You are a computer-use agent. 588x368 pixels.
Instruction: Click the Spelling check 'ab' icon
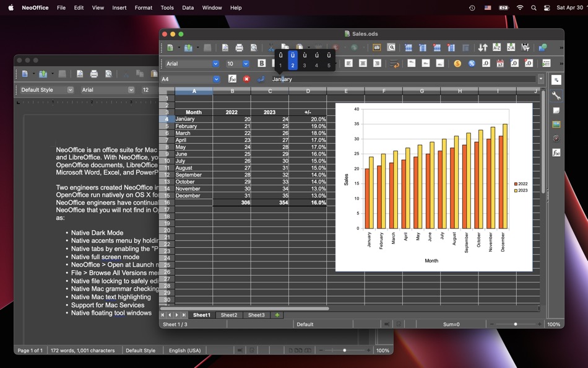(x=376, y=47)
